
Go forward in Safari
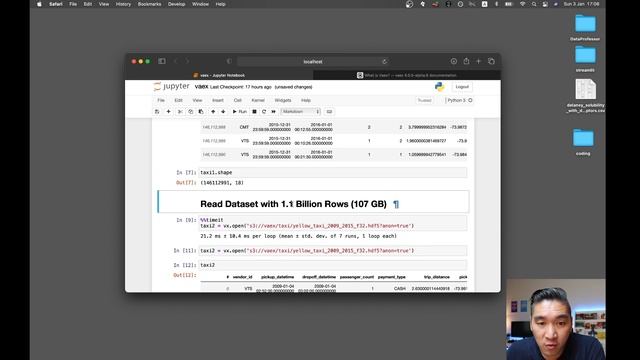tap(187, 61)
